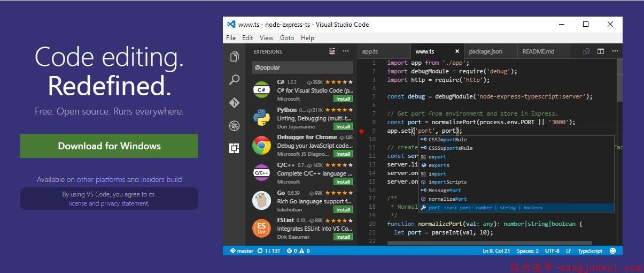Select the import suggestion
The width and height of the screenshot is (644, 273).
[x=517, y=174]
